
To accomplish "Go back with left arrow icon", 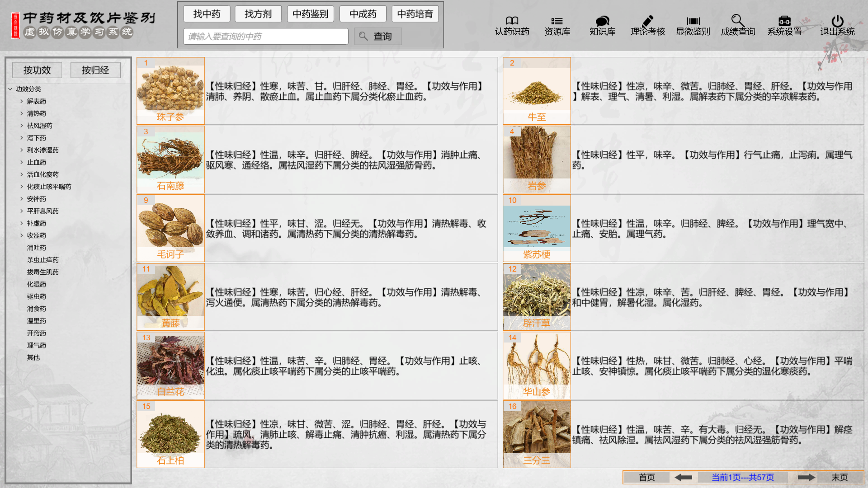I will point(684,477).
